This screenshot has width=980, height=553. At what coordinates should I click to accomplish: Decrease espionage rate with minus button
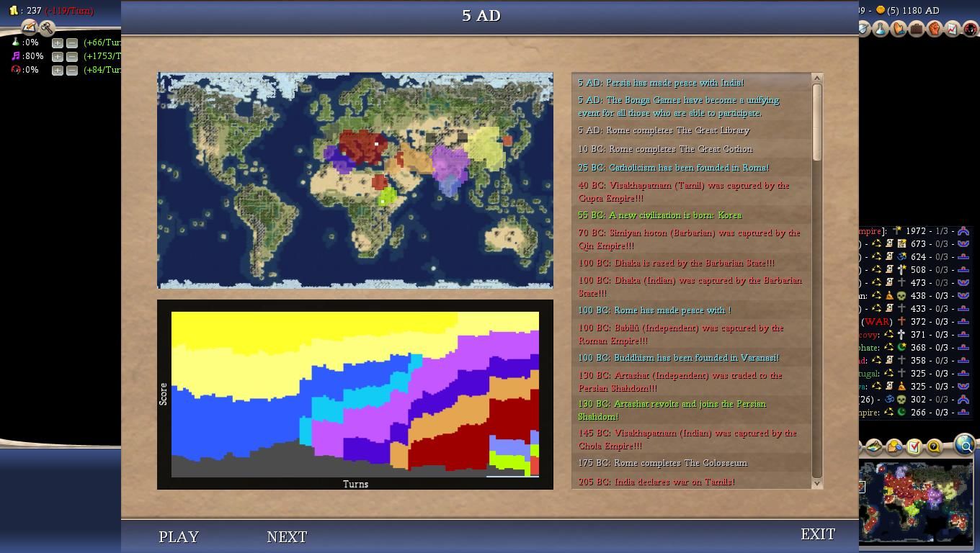(71, 71)
